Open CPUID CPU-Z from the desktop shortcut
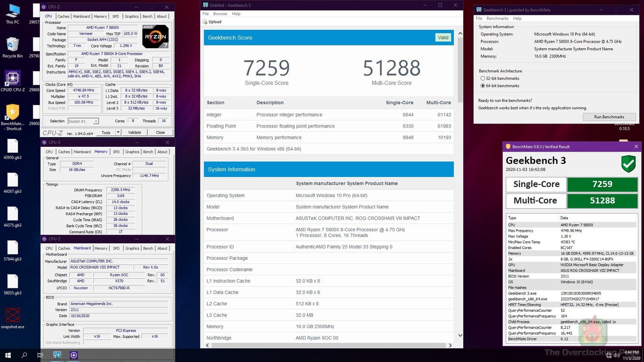Viewport: 644px width, 362px height. click(x=12, y=78)
